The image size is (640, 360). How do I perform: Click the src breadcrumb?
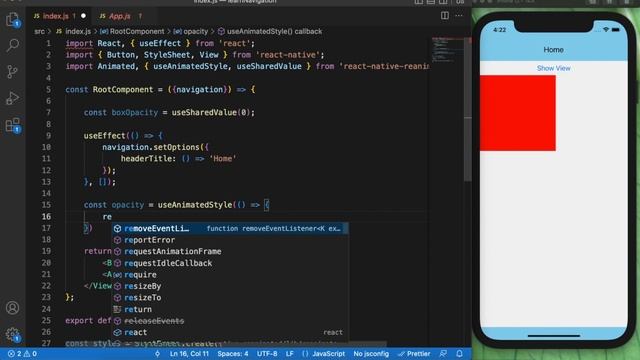(39, 31)
